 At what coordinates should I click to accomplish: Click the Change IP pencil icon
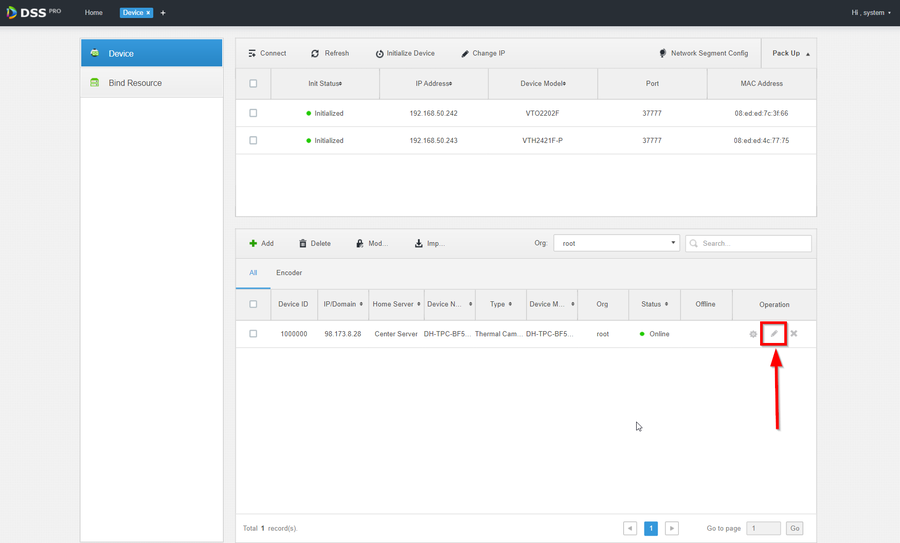pos(465,53)
